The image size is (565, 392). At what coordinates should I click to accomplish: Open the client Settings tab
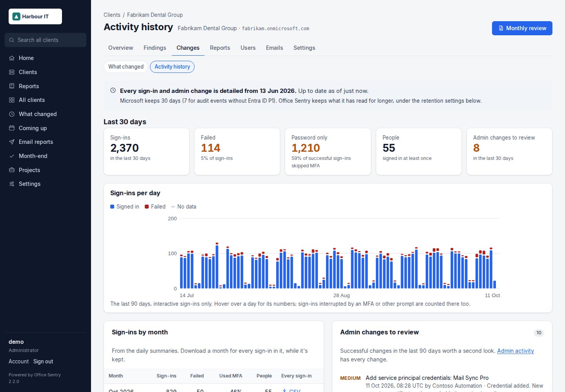coord(304,48)
